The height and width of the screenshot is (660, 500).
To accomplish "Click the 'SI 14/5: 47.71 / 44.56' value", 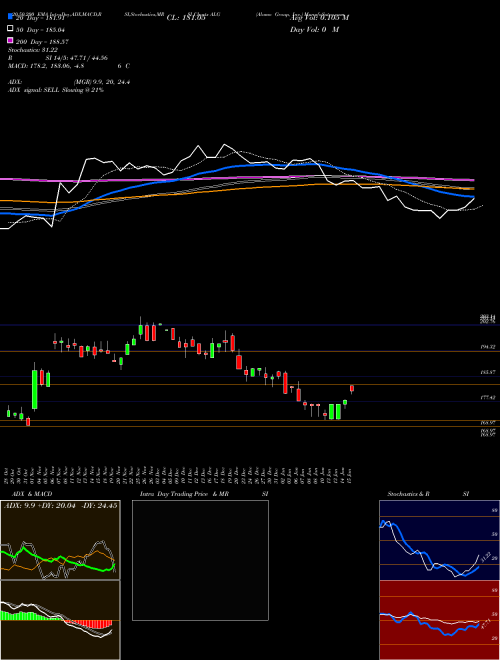I will (x=77, y=58).
